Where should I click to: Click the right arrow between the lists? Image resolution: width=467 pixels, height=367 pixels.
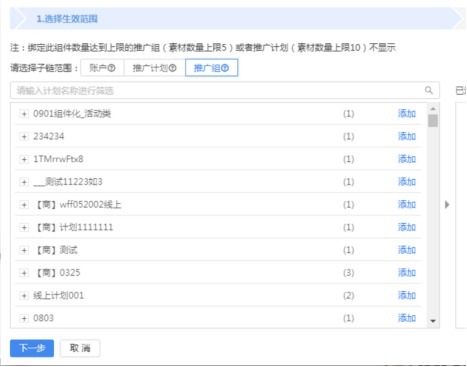[x=447, y=204]
